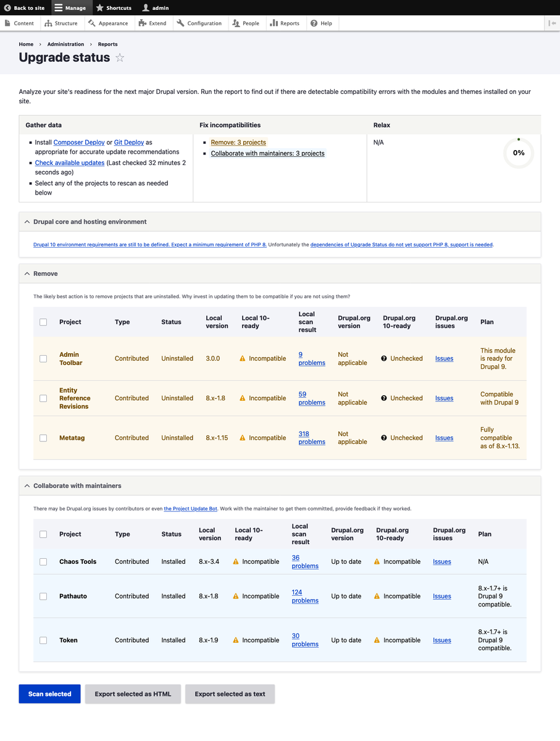Open the Check available updates link

click(69, 163)
